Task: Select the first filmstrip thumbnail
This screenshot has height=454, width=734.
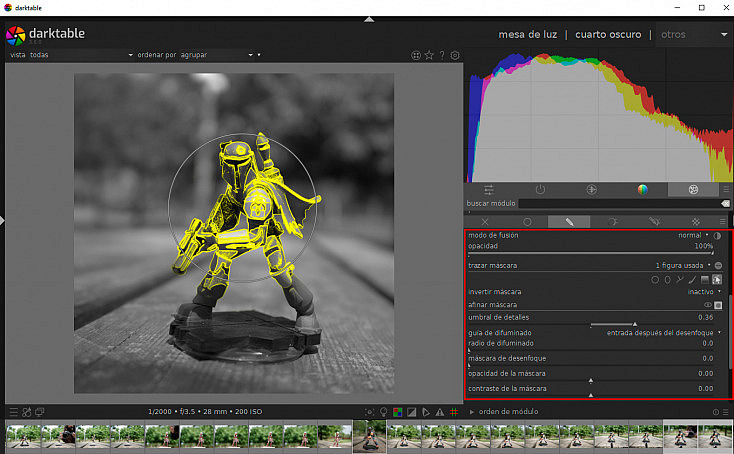Action: pos(23,436)
